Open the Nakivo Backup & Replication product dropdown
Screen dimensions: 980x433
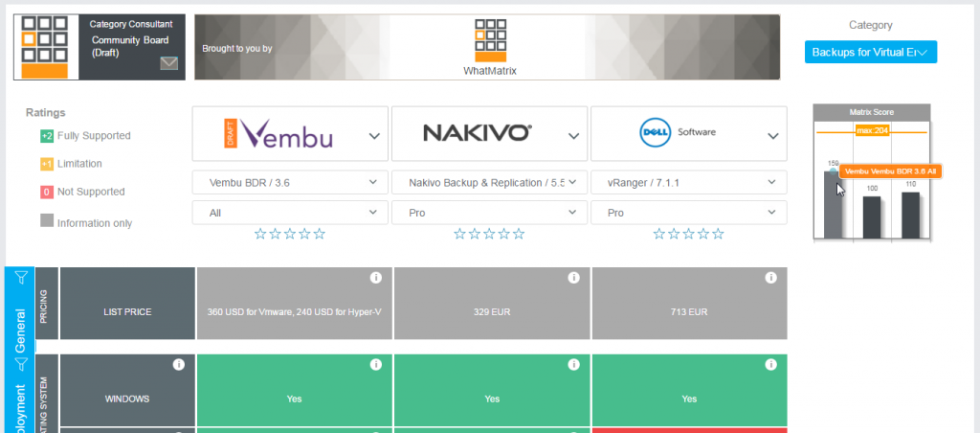[x=489, y=183]
